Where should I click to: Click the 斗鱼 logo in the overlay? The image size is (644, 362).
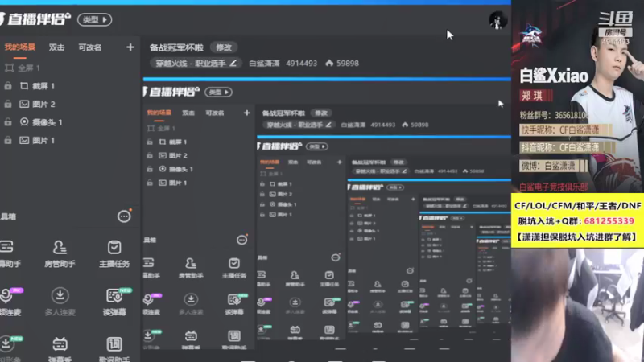[x=615, y=19]
